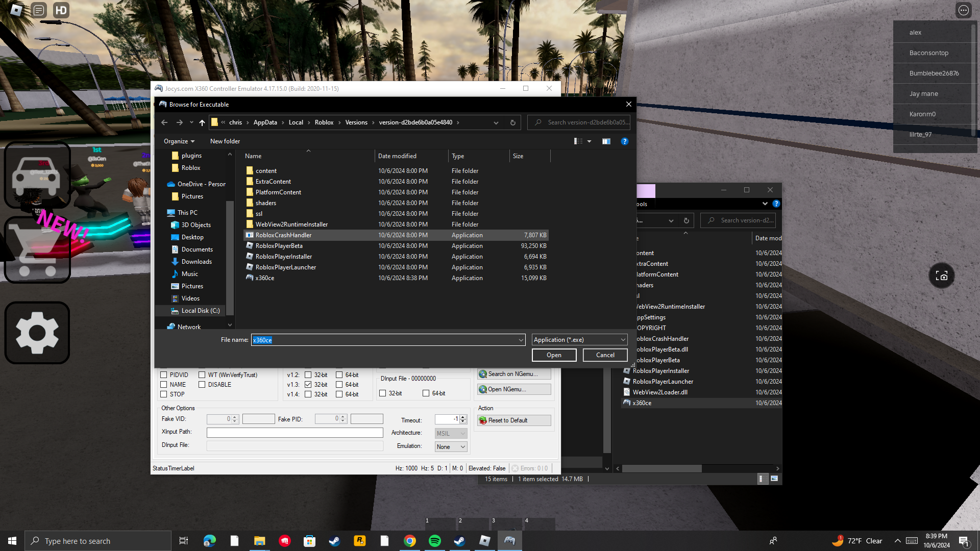Check the DISABLE option checkbox
980x551 pixels.
click(202, 385)
